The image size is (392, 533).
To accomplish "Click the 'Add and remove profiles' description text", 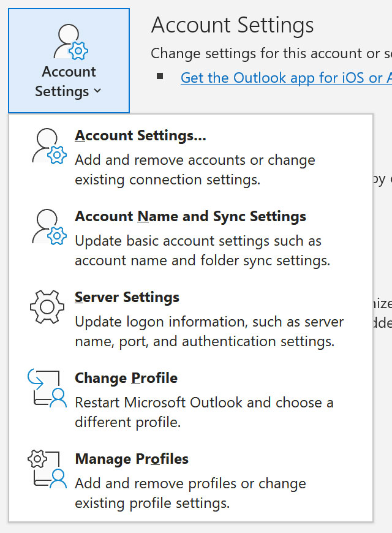I will click(x=190, y=493).
